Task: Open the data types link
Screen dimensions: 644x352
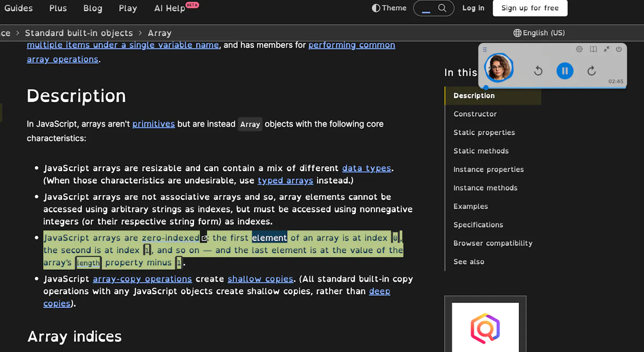Action: (366, 168)
